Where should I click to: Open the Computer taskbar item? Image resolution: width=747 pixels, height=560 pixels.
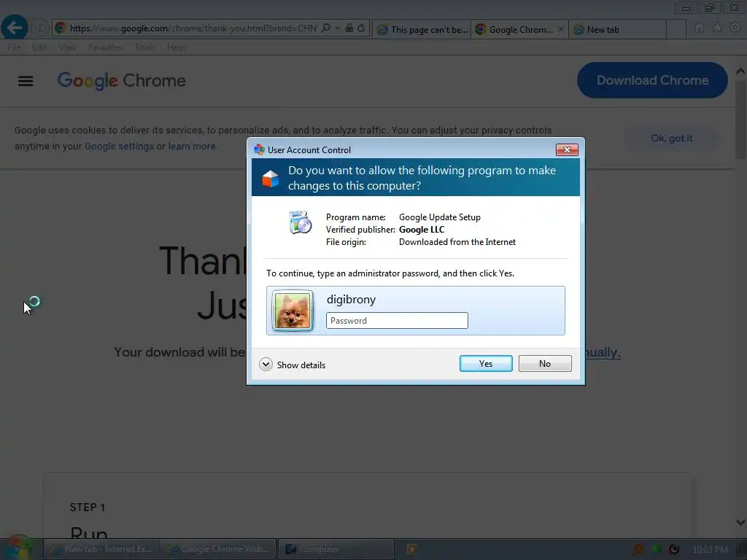point(336,549)
